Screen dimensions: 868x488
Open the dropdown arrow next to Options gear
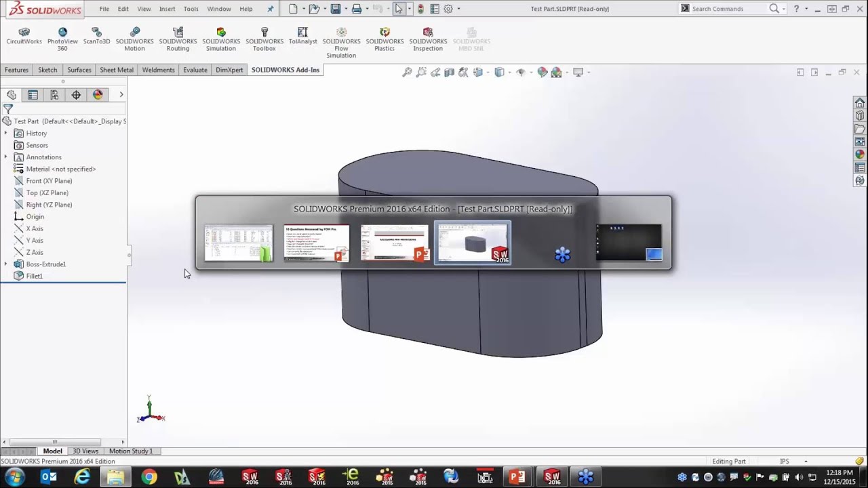point(458,9)
